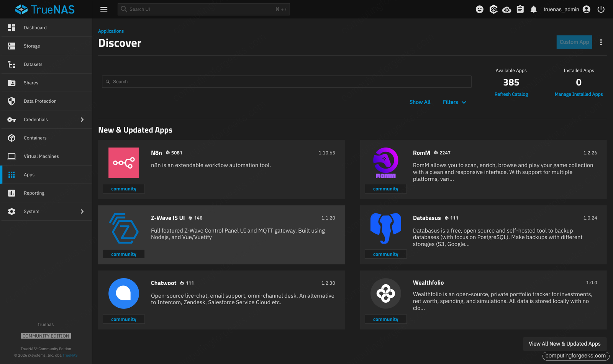Click the community tag under Wealthfolio
The height and width of the screenshot is (364, 613).
386,320
